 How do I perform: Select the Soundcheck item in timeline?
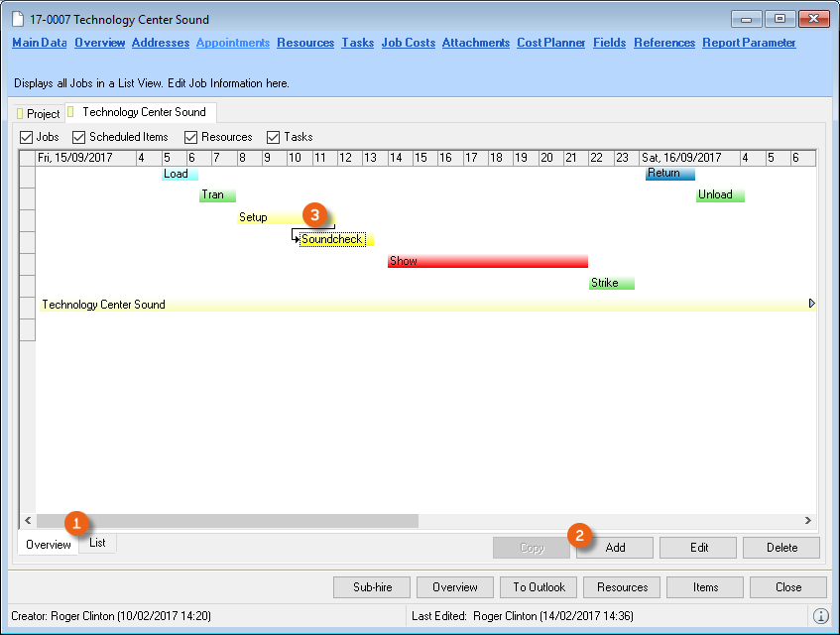[332, 239]
